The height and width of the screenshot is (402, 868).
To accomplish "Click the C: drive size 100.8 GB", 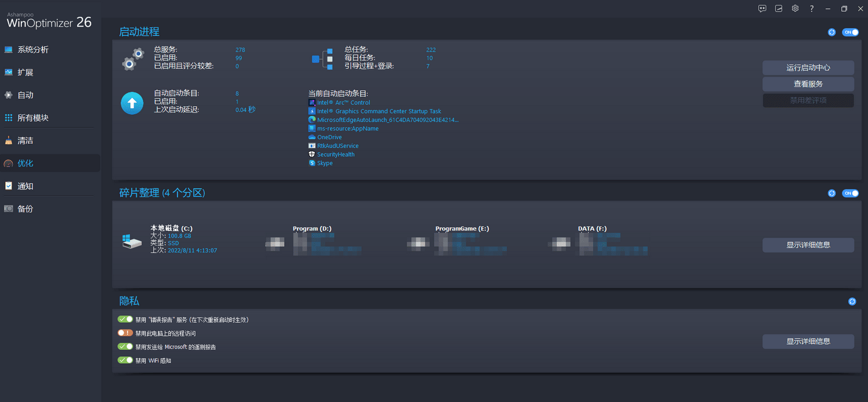I will click(179, 236).
